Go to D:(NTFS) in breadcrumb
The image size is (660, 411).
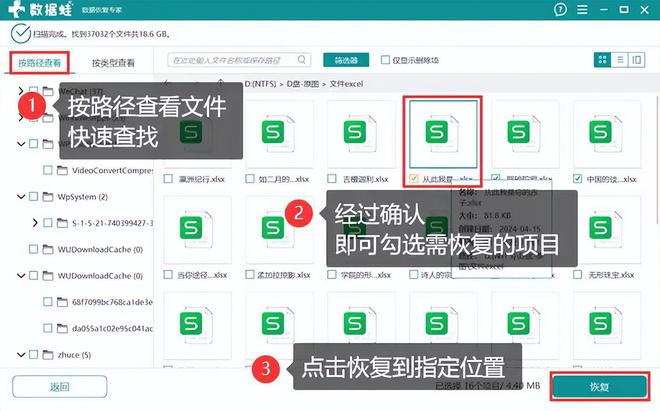click(x=260, y=84)
